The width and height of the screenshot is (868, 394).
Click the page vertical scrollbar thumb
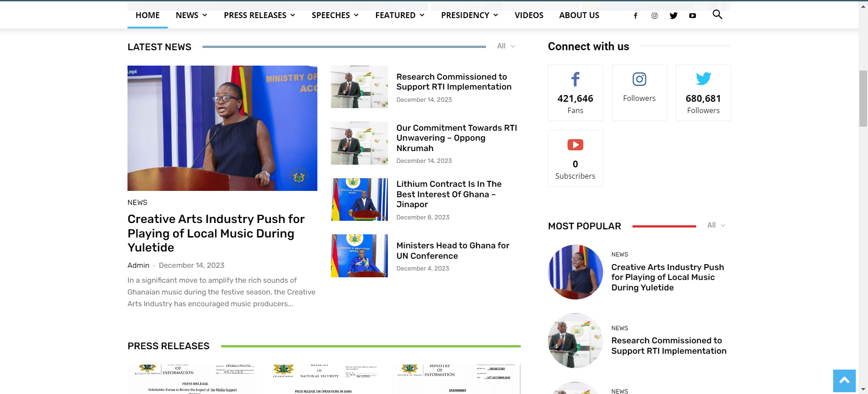pyautogui.click(x=863, y=99)
